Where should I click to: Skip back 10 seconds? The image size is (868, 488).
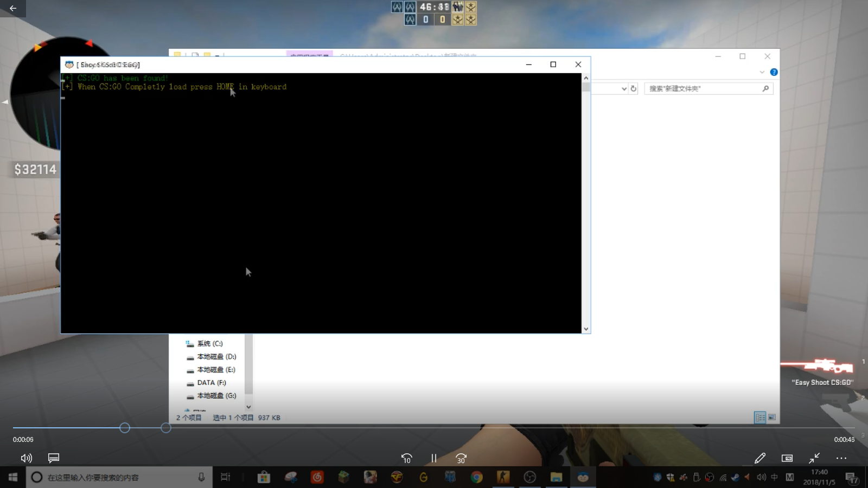406,458
